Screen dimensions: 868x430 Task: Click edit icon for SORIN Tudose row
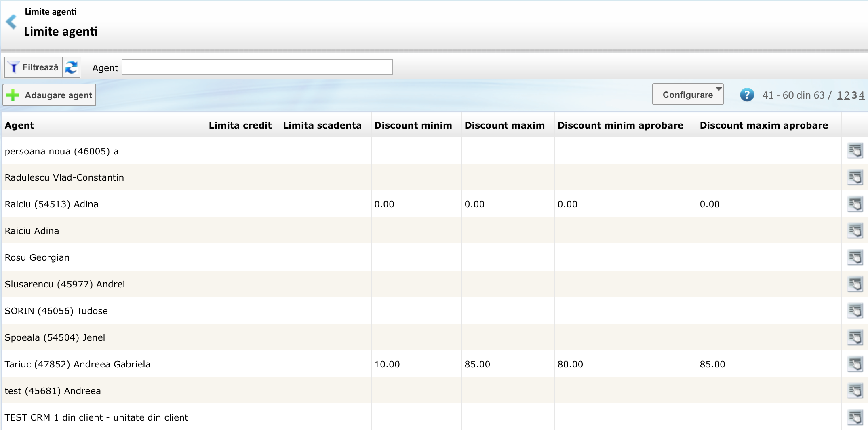(855, 311)
